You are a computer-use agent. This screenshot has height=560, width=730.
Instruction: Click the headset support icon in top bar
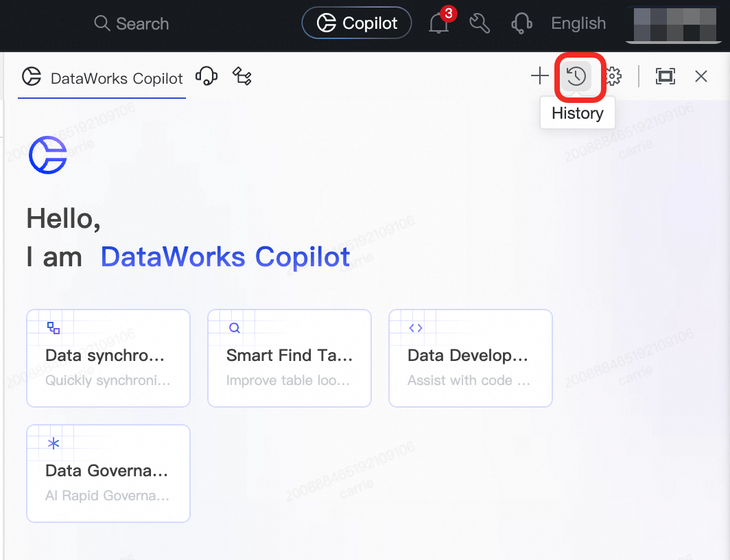(521, 23)
